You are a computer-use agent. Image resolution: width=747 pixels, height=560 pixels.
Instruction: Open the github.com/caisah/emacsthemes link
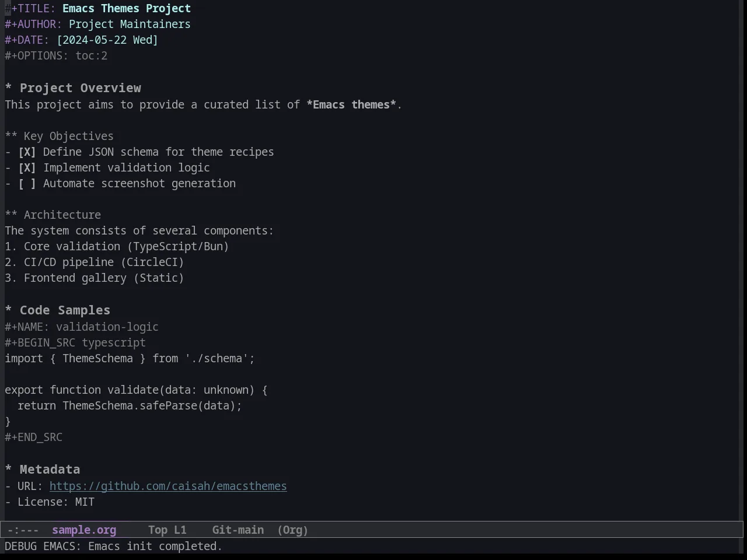tap(168, 487)
